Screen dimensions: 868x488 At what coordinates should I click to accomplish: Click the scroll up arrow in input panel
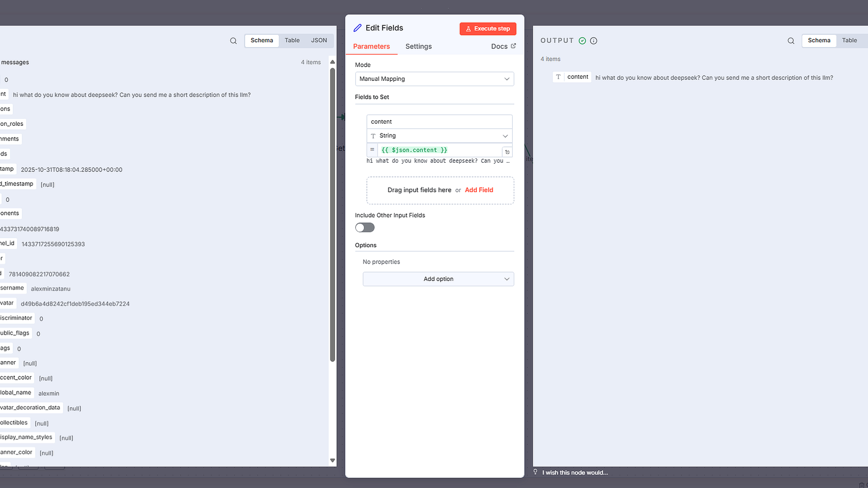(x=333, y=62)
